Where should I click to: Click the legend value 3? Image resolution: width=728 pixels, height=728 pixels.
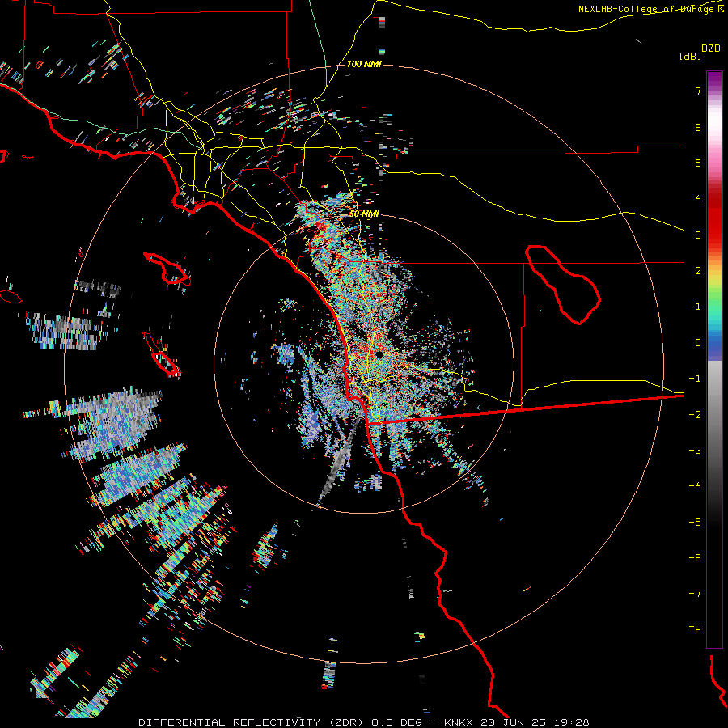698,235
